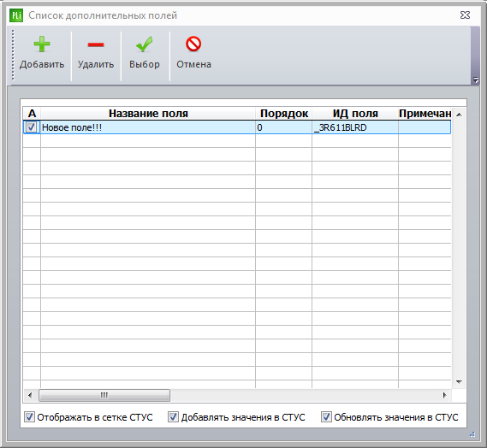
Task: Toggle Обновлять значения в СТУС checkbox
Action: coord(326,417)
